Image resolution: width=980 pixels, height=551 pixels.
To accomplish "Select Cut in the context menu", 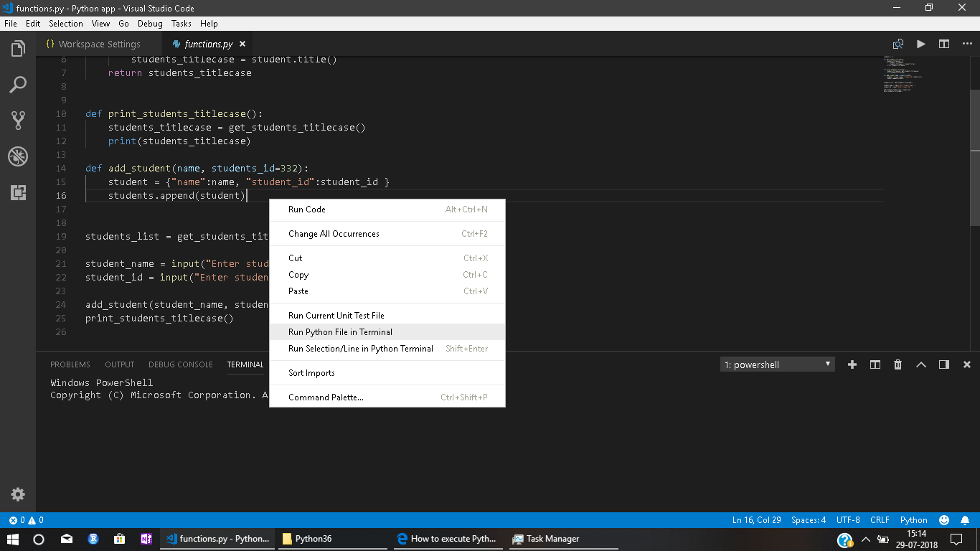I will coord(387,258).
